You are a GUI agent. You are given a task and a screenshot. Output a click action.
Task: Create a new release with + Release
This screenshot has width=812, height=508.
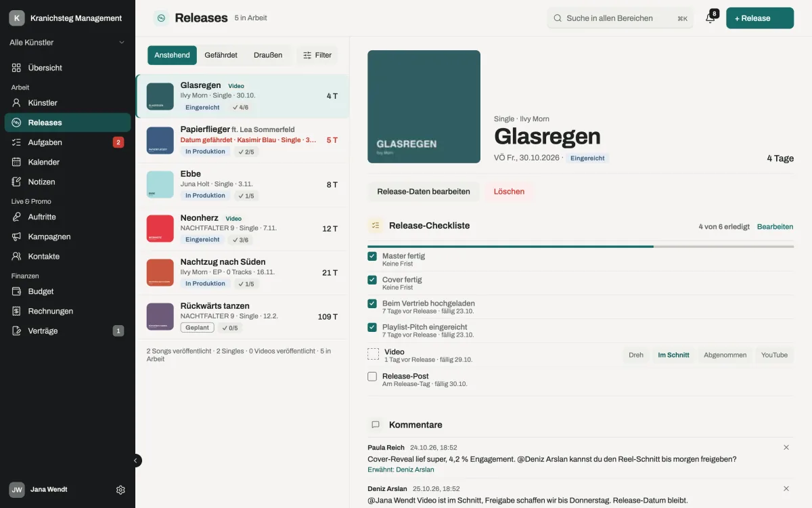(x=760, y=18)
